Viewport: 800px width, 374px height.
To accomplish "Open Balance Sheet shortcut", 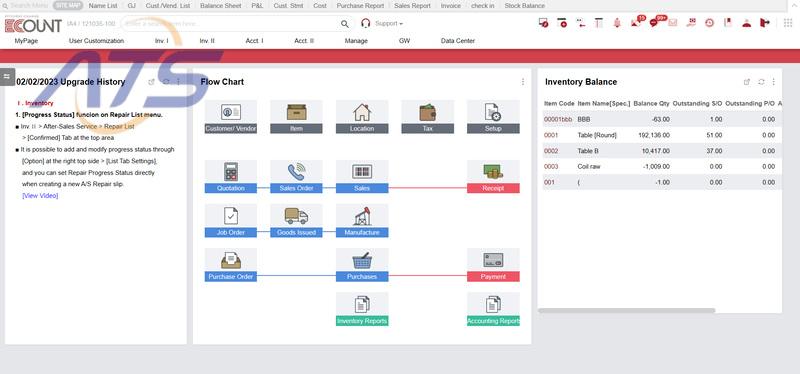I will pyautogui.click(x=219, y=6).
